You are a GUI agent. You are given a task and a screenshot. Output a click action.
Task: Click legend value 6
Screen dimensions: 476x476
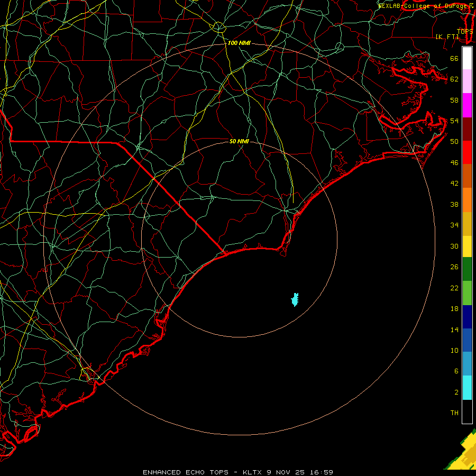(x=456, y=371)
